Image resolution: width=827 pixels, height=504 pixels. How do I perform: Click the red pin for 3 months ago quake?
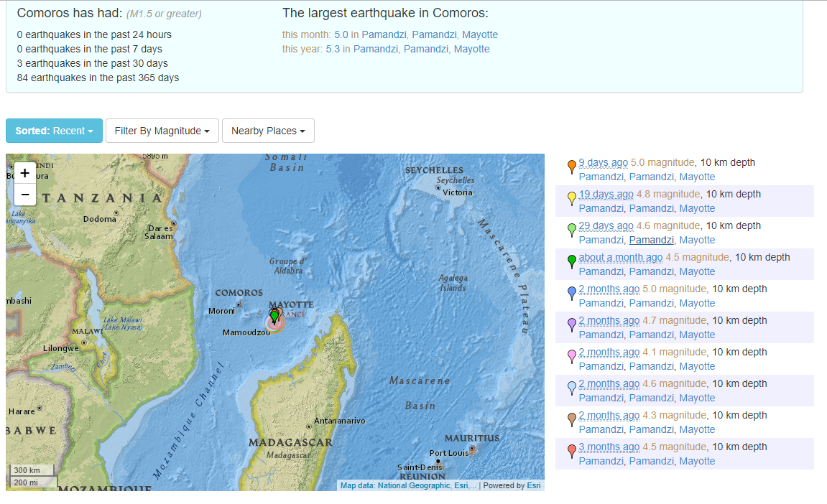click(572, 450)
